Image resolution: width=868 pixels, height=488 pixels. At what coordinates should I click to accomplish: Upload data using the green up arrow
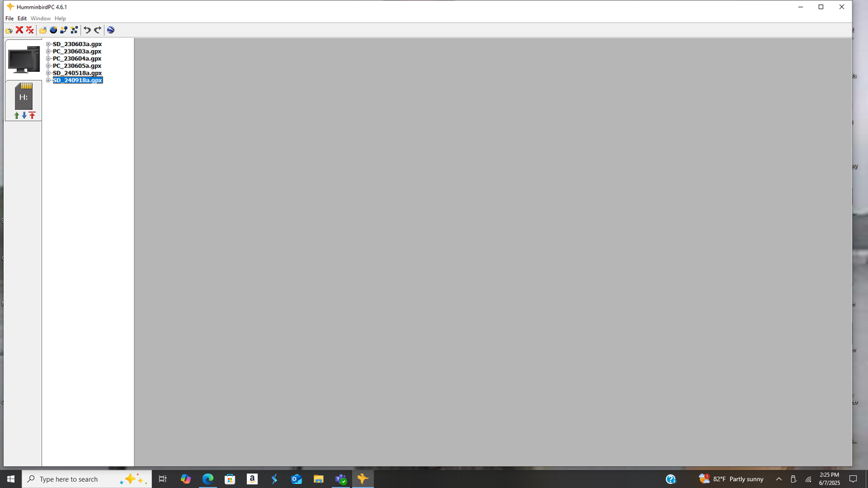coord(16,115)
